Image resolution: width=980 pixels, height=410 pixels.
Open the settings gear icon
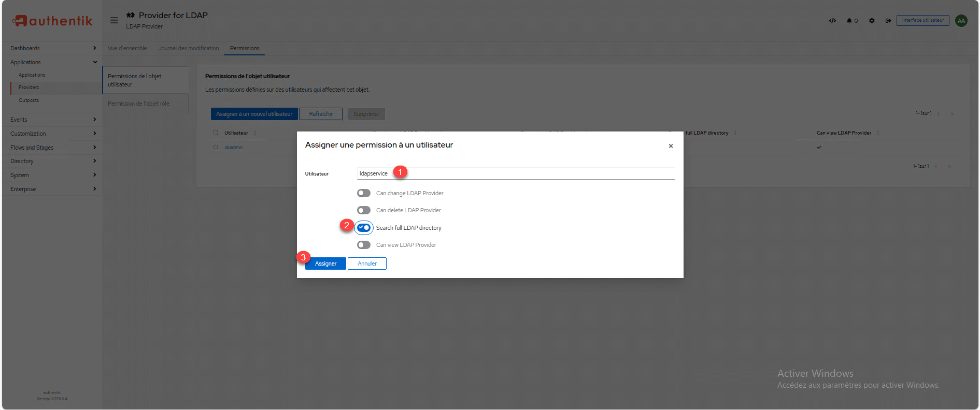[872, 21]
